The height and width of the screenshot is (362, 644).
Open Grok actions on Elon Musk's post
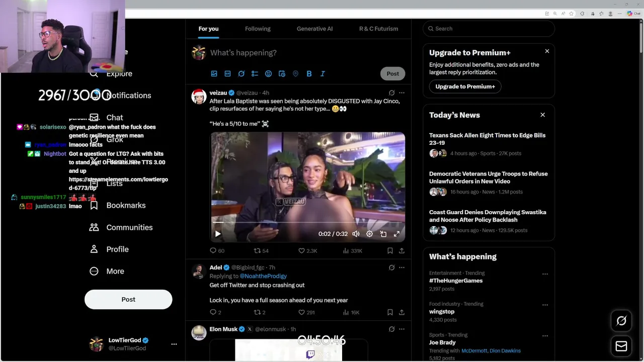(x=391, y=329)
